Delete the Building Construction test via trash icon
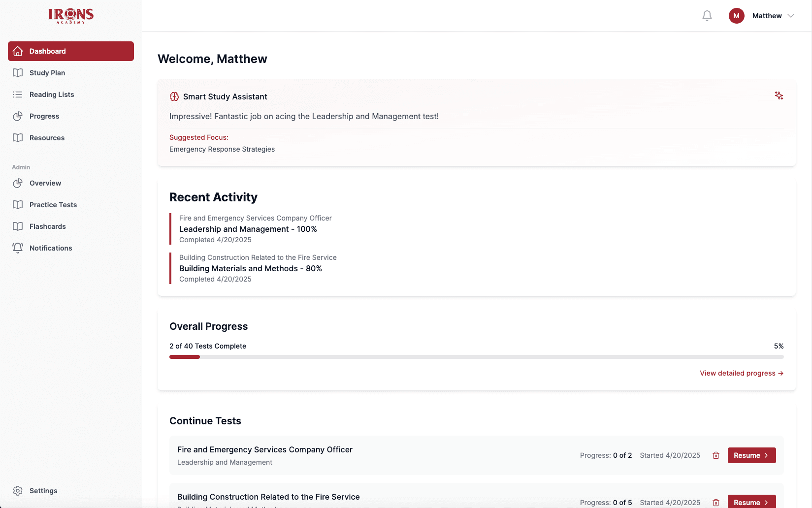Screen dimensions: 812x508 pos(715,503)
